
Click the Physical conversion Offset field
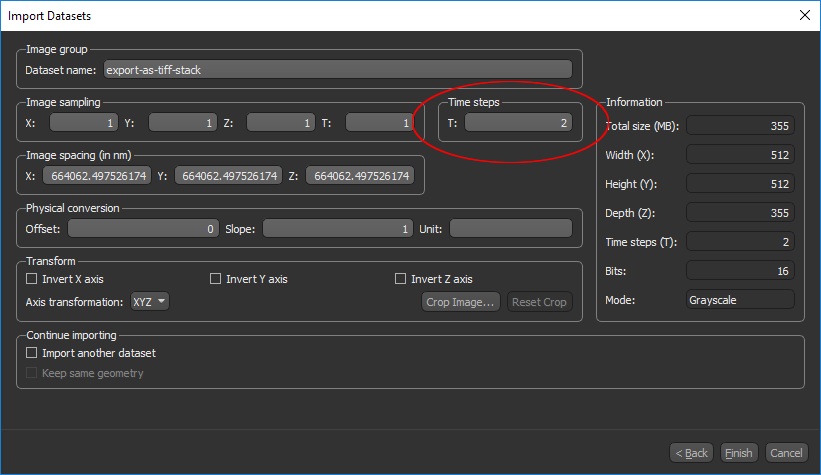(x=142, y=229)
